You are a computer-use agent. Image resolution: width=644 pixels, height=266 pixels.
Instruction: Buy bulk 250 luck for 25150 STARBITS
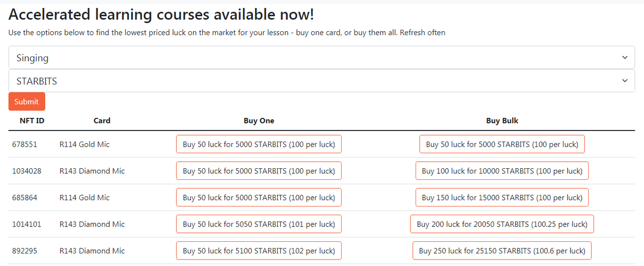coord(502,250)
